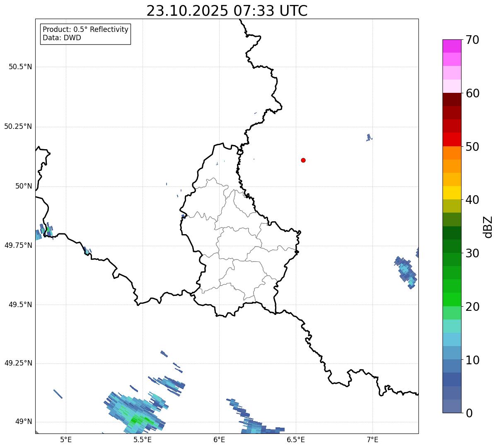Click the 7°E longitude label

(372, 439)
